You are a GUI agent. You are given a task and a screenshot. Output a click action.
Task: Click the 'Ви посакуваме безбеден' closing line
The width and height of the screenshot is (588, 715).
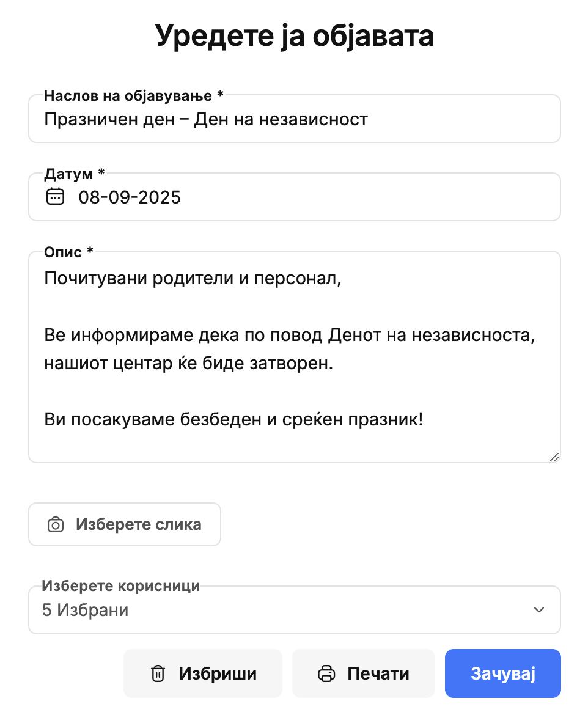coord(233,420)
